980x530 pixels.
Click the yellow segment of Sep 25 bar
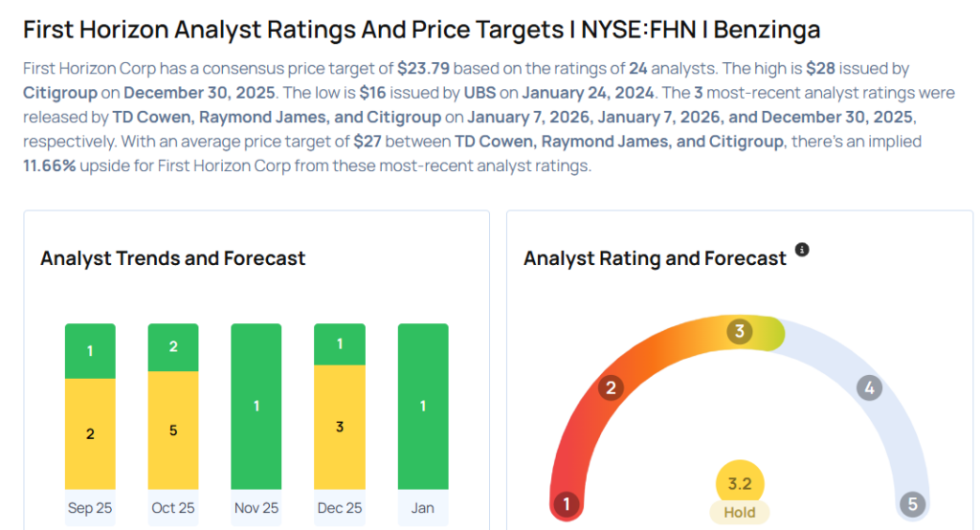click(x=90, y=433)
